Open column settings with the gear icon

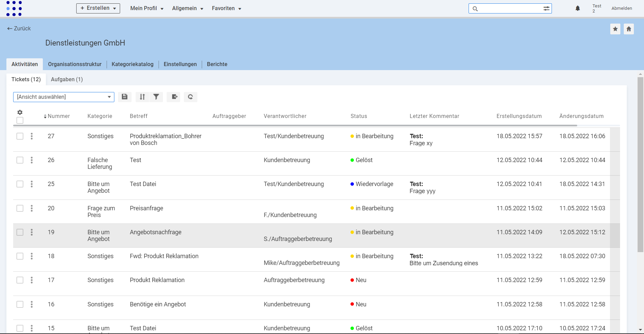[20, 112]
